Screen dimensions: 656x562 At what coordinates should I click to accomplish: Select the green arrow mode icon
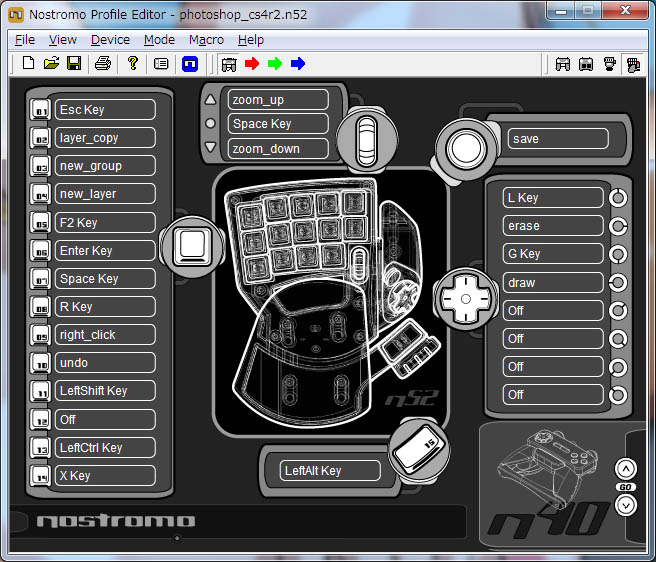point(275,64)
